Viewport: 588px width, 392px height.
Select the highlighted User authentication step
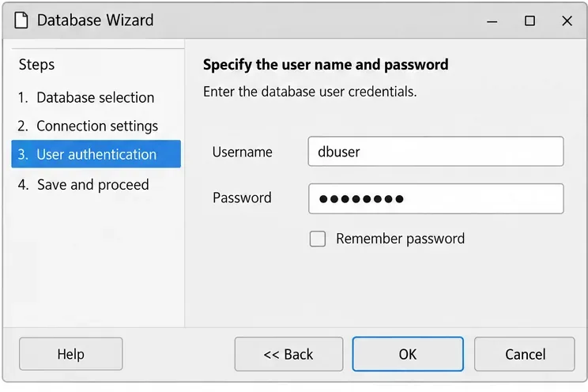tap(96, 154)
